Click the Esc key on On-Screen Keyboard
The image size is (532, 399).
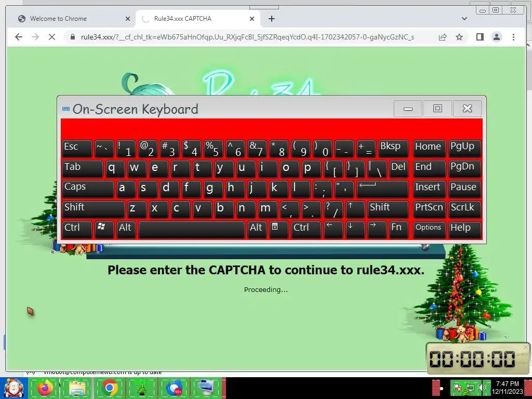(x=77, y=148)
